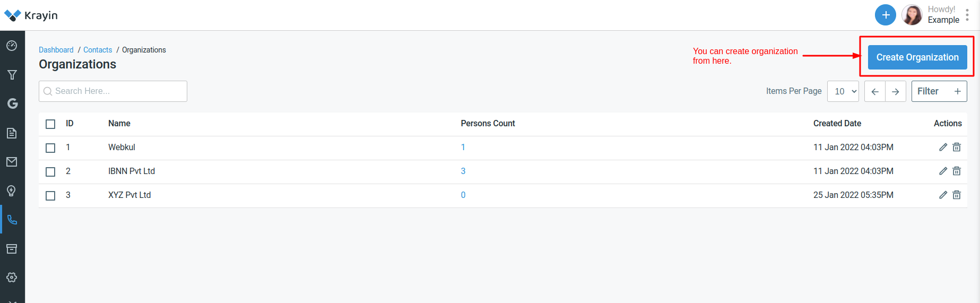Toggle the select-all checkbox in table header
This screenshot has width=980, height=303.
(x=50, y=124)
